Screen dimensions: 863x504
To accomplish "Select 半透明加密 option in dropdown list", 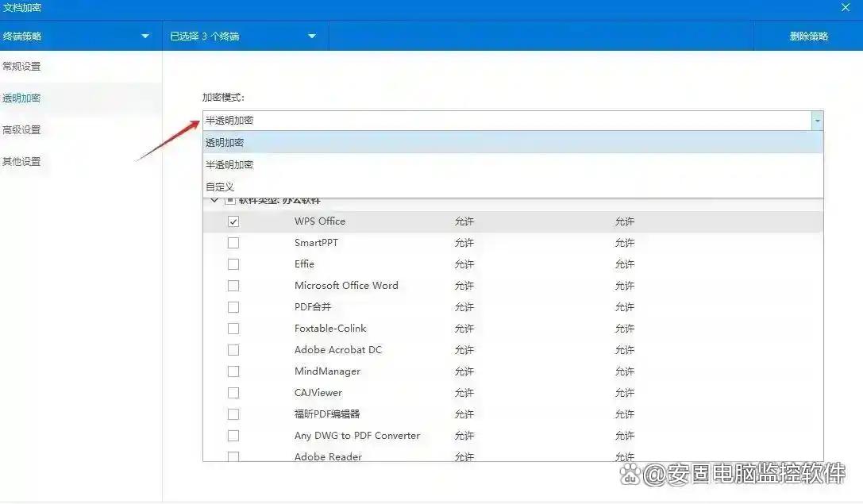I will point(230,165).
